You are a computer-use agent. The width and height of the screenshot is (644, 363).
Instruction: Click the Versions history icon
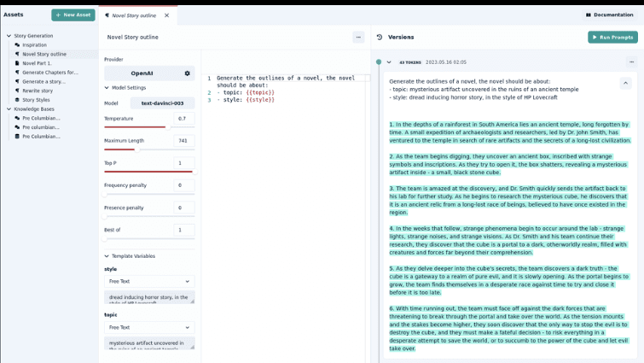(x=380, y=38)
